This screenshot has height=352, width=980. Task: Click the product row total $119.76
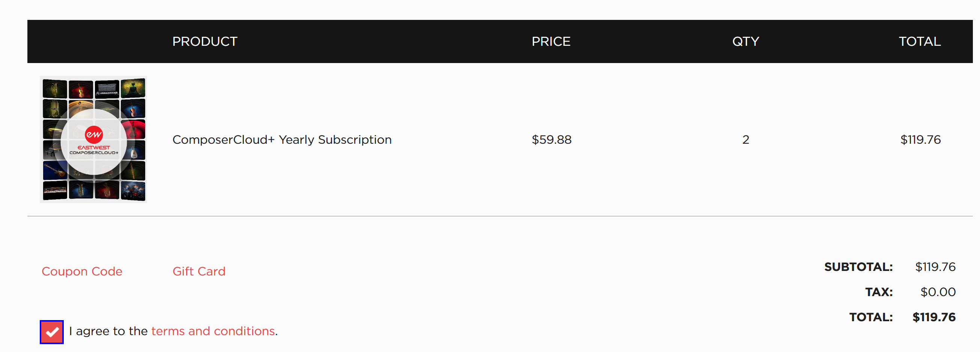click(x=920, y=140)
